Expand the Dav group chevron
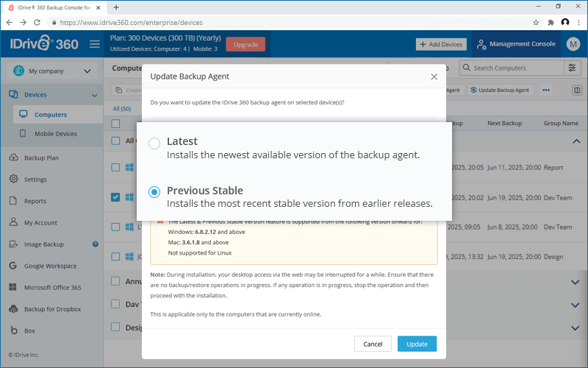Screen dimensions: 588x368 tap(576, 305)
